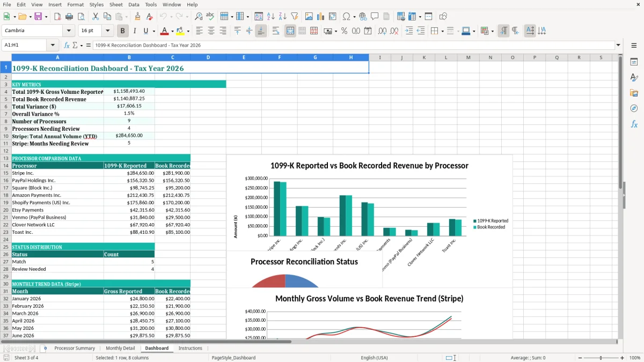Toggle Wrap Text button
Screen dimensions: 644x362
tap(275, 31)
